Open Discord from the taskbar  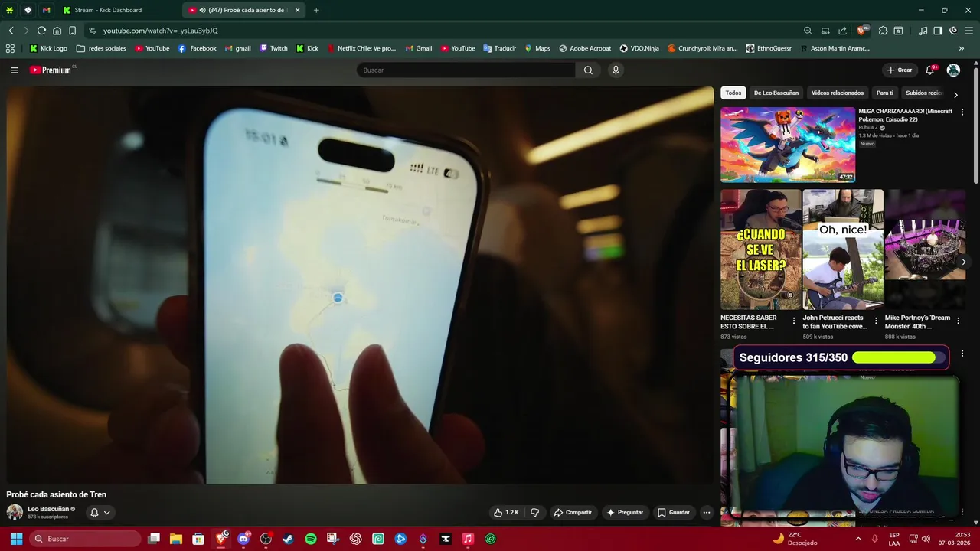point(243,539)
